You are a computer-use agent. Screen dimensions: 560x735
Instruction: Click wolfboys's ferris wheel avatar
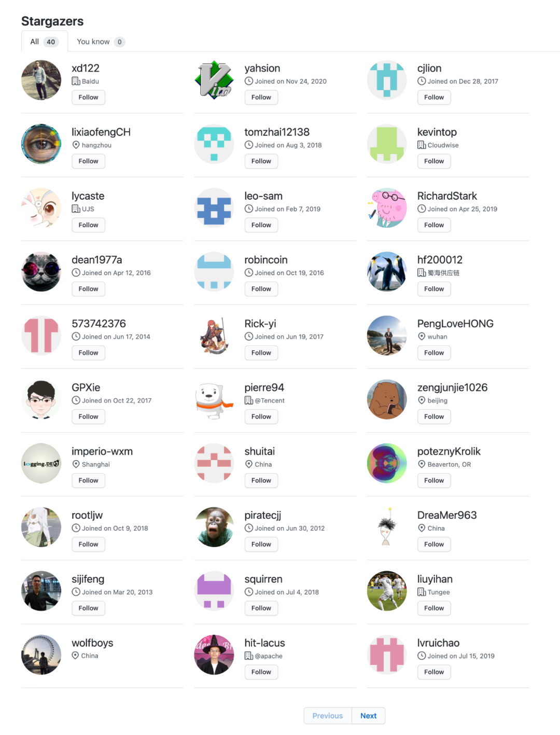pyautogui.click(x=41, y=655)
